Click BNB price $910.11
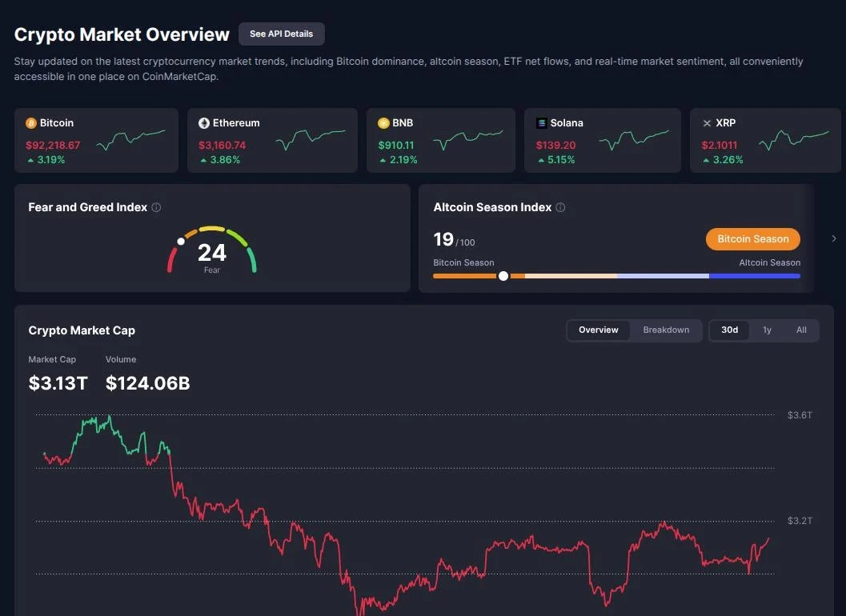This screenshot has height=616, width=846. click(x=396, y=145)
